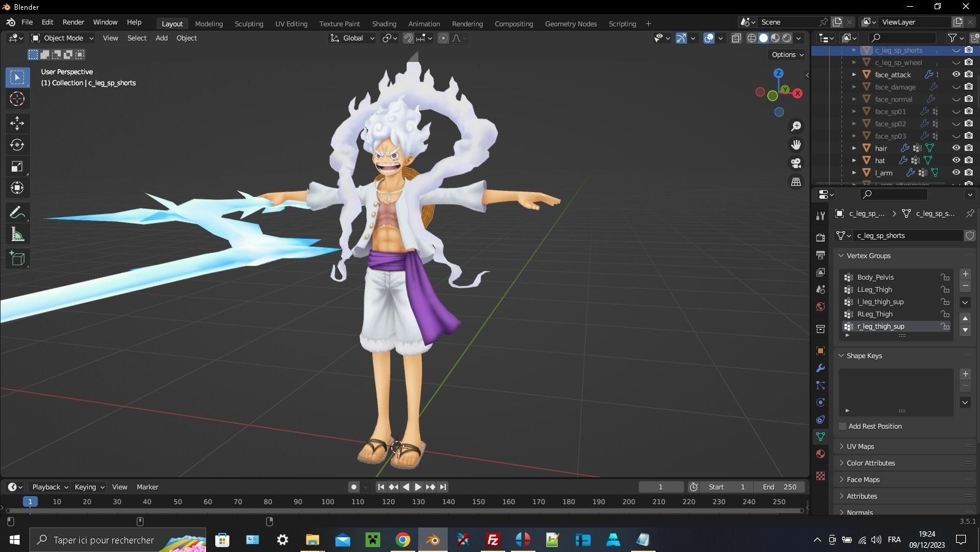The height and width of the screenshot is (552, 980).
Task: Open Object Data properties tab
Action: tap(821, 437)
